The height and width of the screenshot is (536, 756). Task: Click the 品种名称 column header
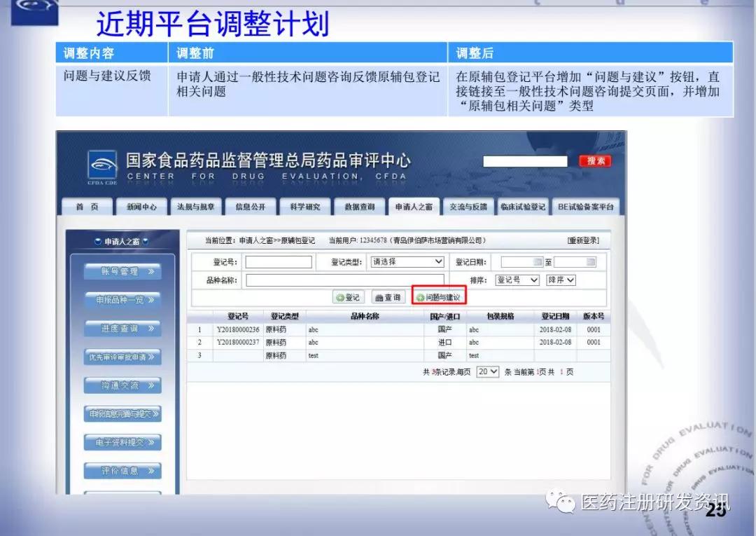click(365, 316)
